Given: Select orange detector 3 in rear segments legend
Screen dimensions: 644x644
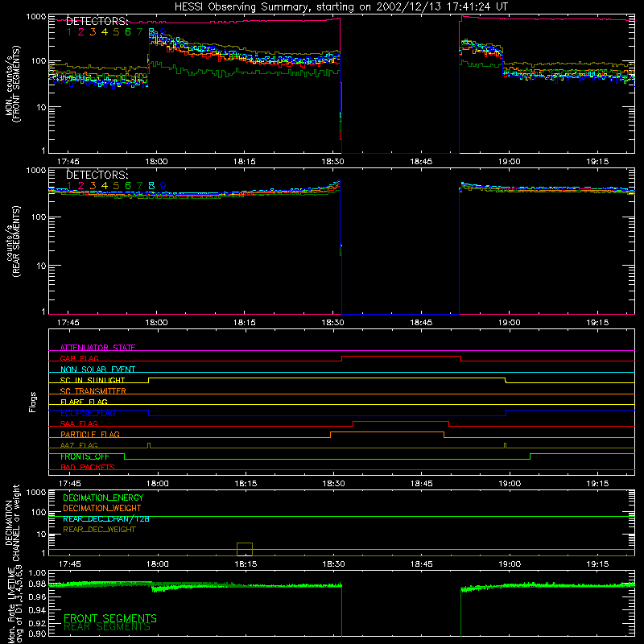Looking at the screenshot, I should pyautogui.click(x=93, y=186).
